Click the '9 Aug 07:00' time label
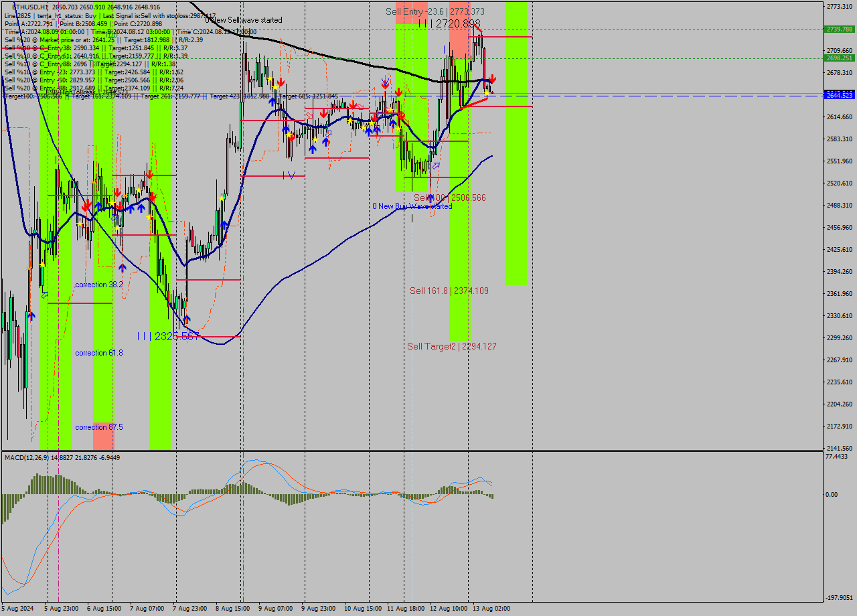 pyautogui.click(x=276, y=609)
